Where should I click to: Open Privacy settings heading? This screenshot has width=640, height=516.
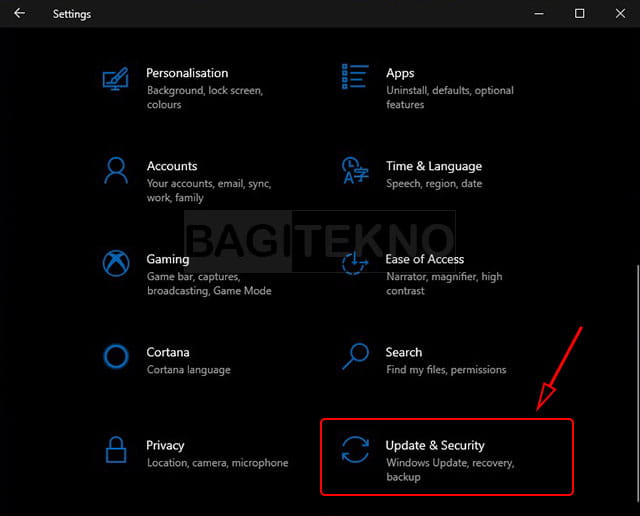tap(165, 446)
